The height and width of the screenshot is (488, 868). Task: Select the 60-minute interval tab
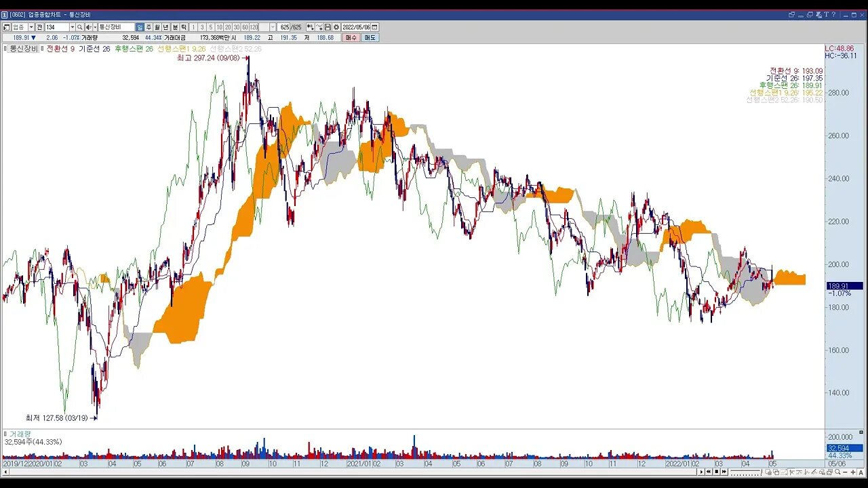tap(245, 27)
